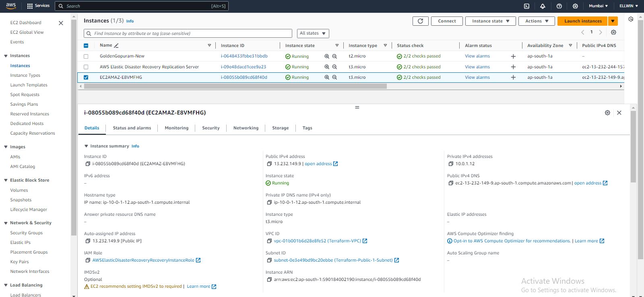Switch to the Security tab

(211, 128)
